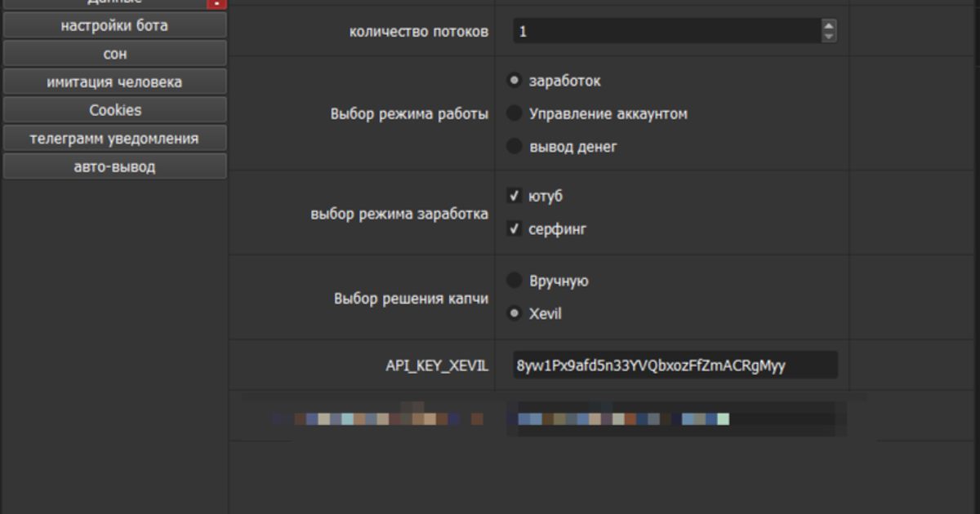Uncheck the ютуб earning mode

[x=514, y=196]
